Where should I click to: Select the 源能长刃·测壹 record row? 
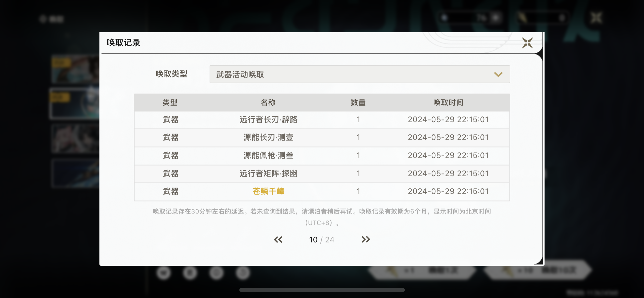(x=268, y=137)
